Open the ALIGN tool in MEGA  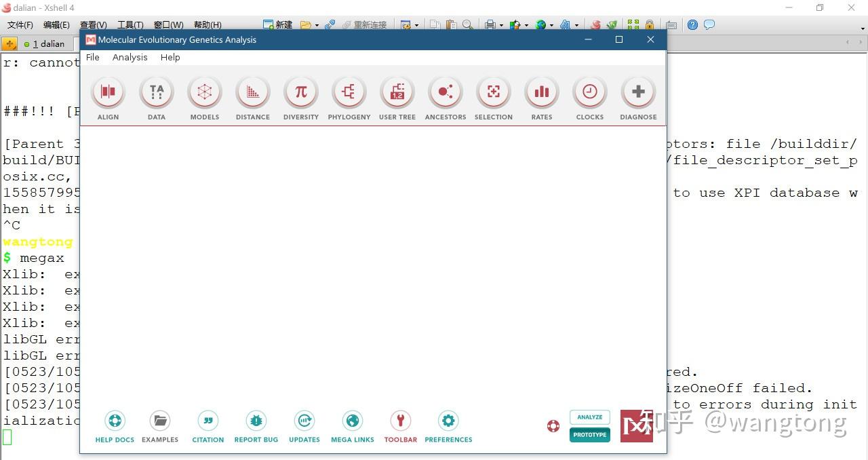point(108,92)
